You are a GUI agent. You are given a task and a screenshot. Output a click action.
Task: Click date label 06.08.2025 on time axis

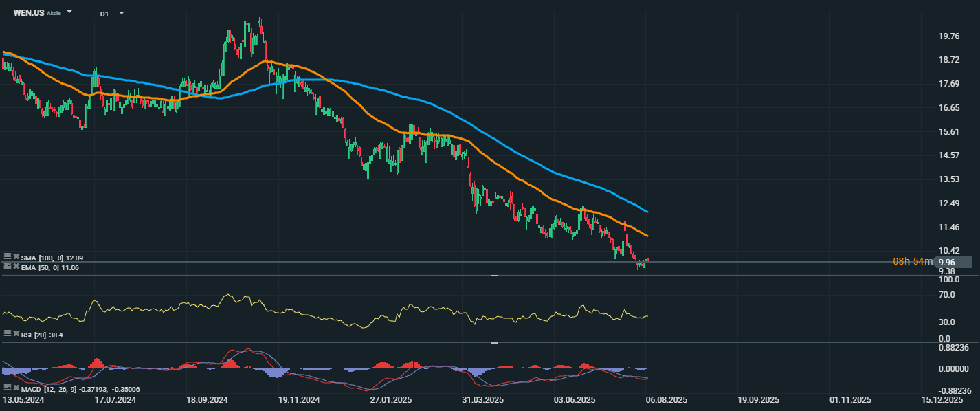667,399
